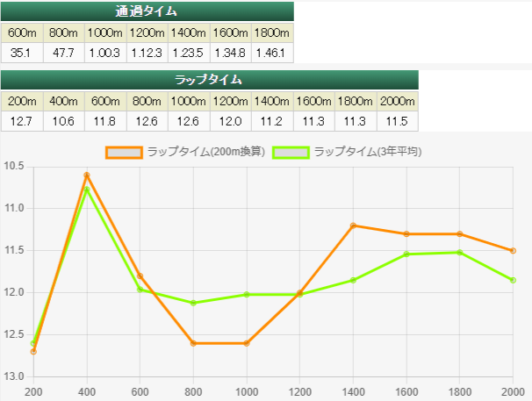The width and height of the screenshot is (532, 401).
Task: Click the orange data point at 1000m
Action: [x=247, y=343]
